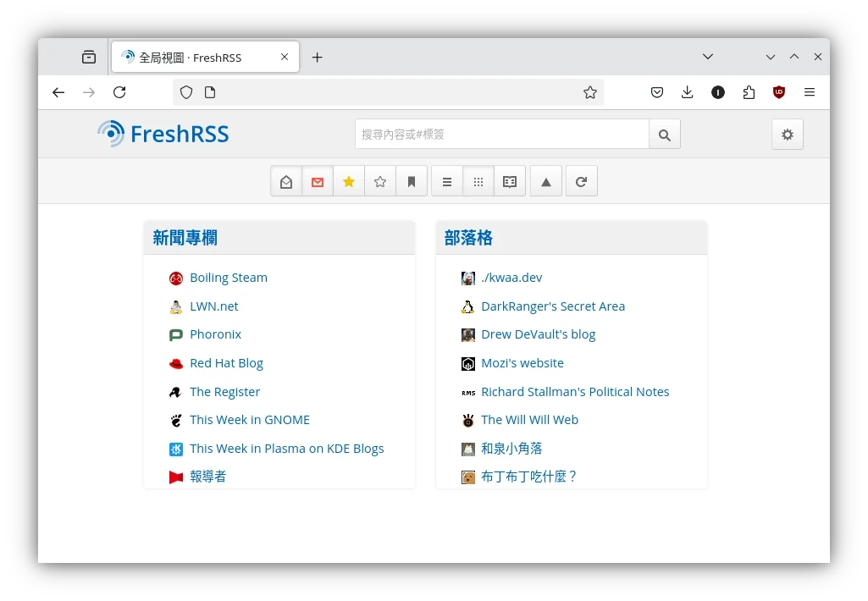Open The Register feed

(x=224, y=392)
